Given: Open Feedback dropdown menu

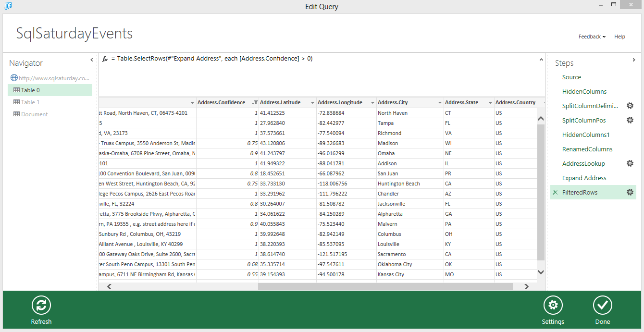Looking at the screenshot, I should point(592,37).
